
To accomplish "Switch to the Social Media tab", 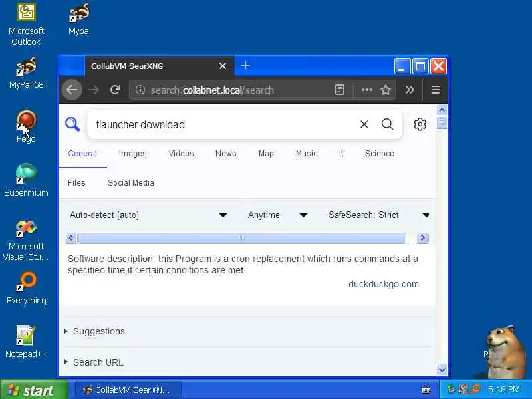I will coord(130,182).
